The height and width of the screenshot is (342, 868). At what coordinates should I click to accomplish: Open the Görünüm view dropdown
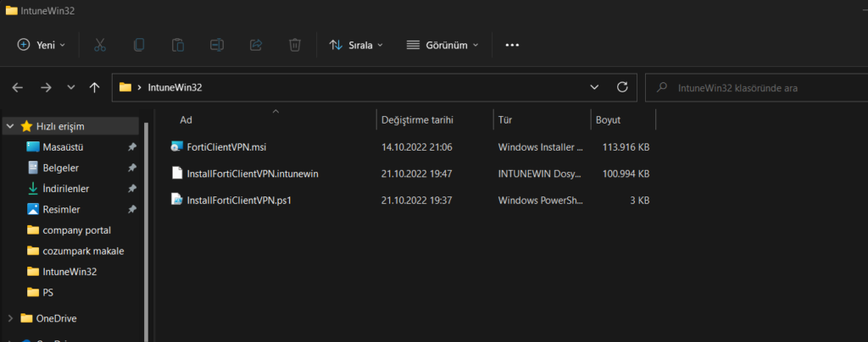tap(442, 46)
